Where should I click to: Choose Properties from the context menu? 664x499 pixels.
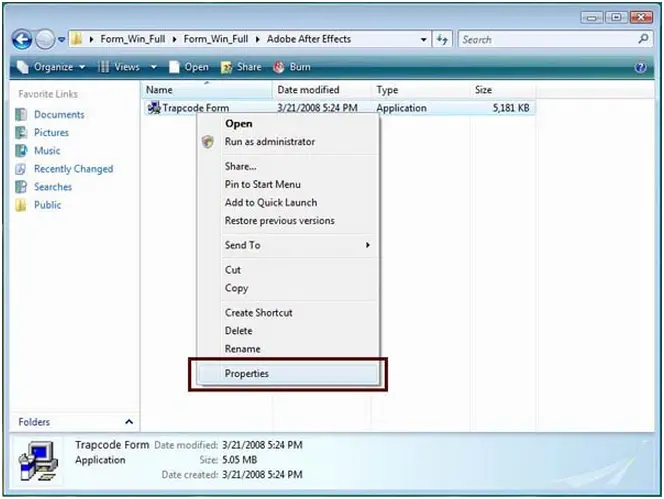[x=288, y=374]
